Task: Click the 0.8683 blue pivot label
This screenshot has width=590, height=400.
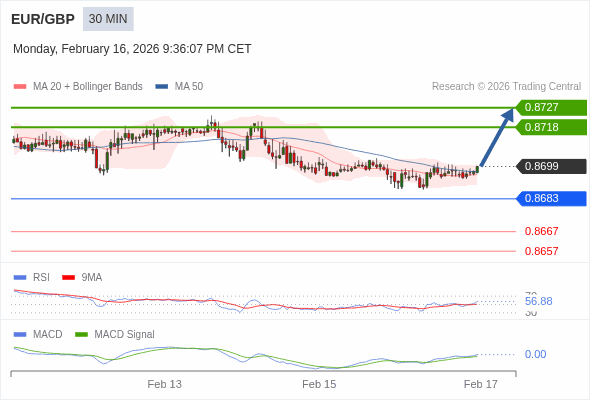Action: point(551,198)
